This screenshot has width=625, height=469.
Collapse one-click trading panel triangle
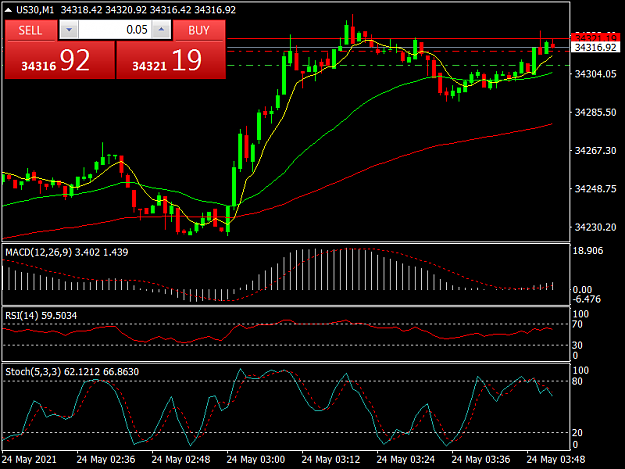pos(8,10)
